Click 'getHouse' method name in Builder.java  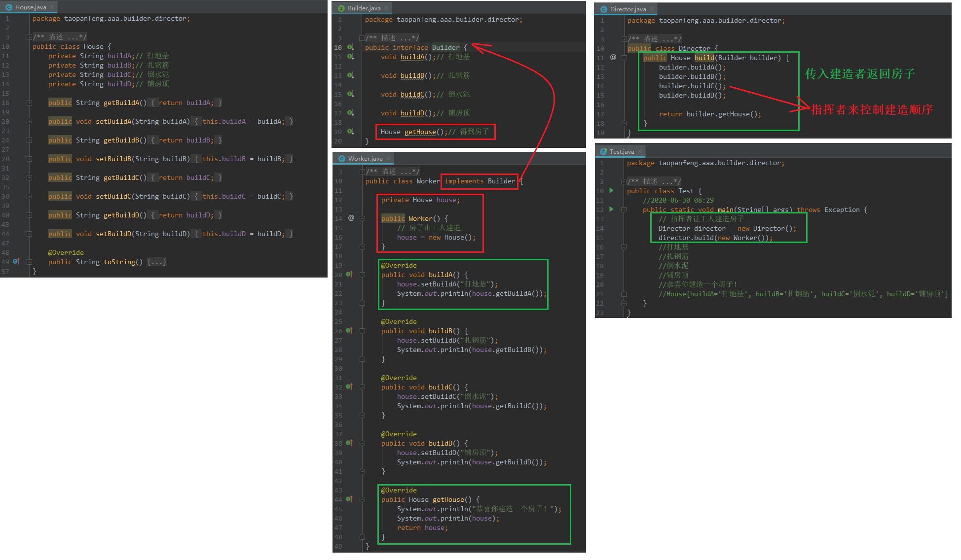click(420, 132)
